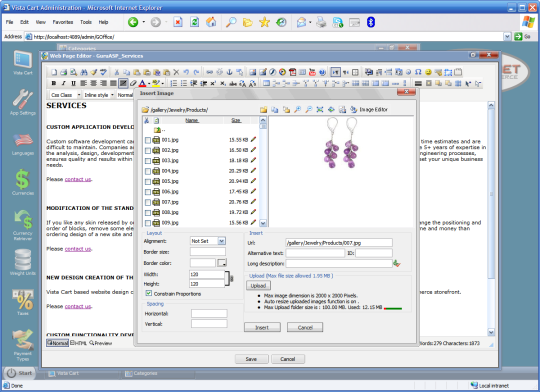
Task: Check the box next to 008.jpg
Action: pyautogui.click(x=148, y=213)
